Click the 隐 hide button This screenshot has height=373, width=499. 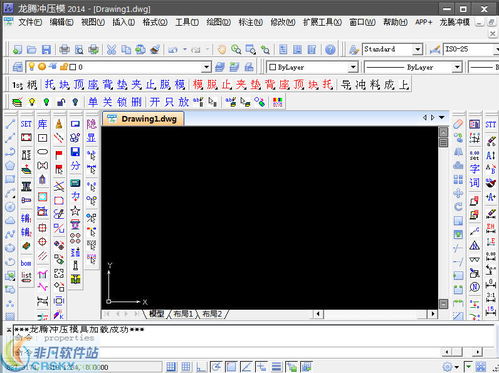[x=91, y=124]
